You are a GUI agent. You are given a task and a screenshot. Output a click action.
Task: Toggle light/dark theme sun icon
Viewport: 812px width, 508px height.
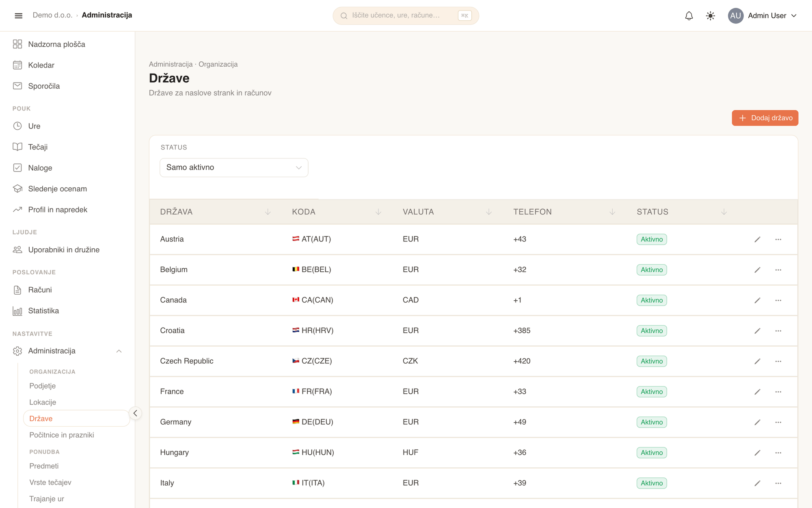[710, 15]
